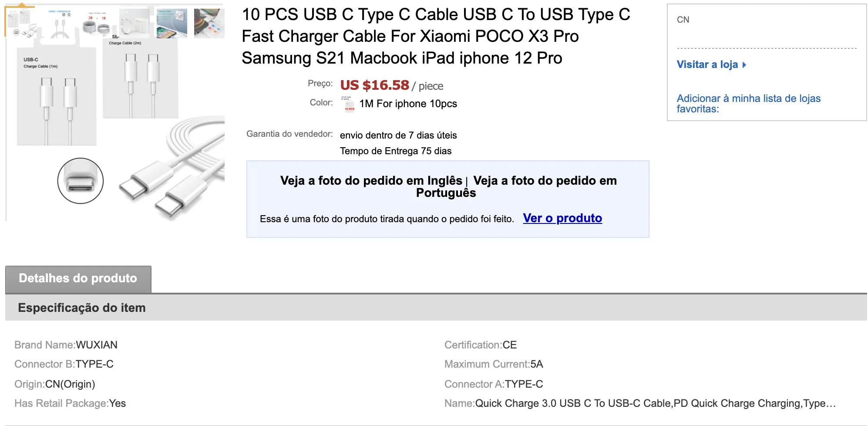Select the first cable packaging thumbnail
The image size is (868, 426).
[x=20, y=22]
